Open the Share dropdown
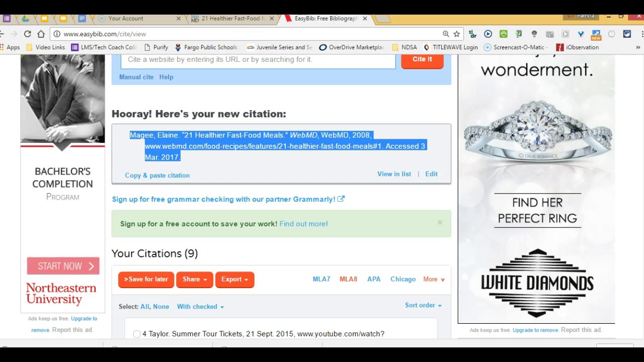 tap(195, 280)
